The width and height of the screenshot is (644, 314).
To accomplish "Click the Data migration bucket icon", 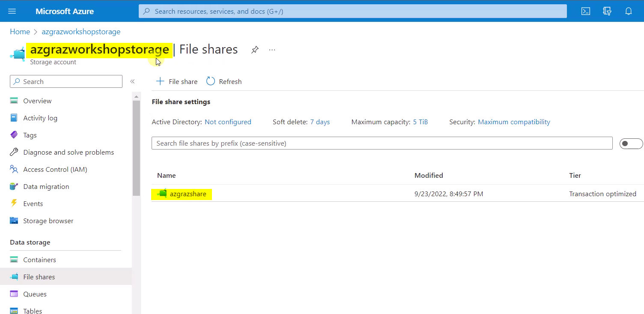I will 14,186.
